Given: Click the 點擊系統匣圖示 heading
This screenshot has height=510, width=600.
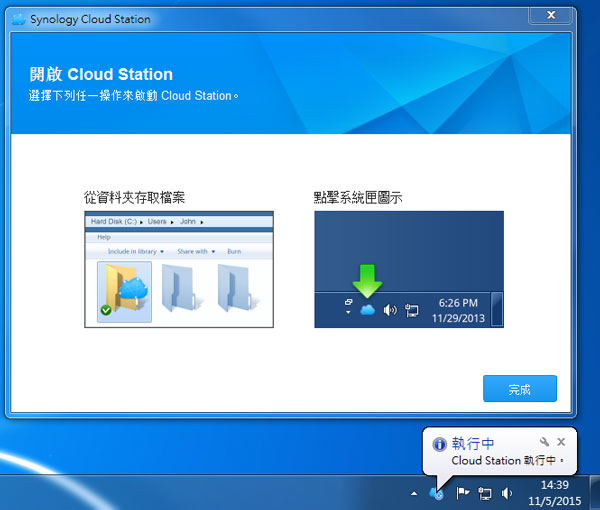Looking at the screenshot, I should [358, 197].
